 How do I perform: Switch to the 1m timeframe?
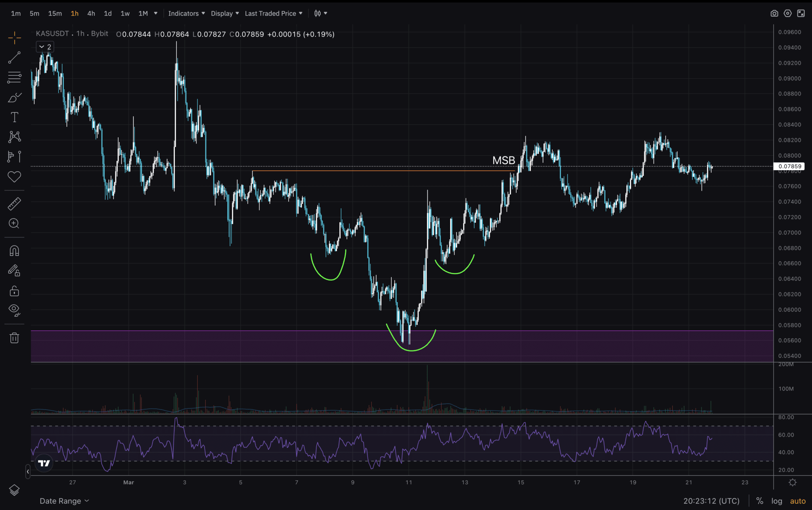[x=16, y=13]
